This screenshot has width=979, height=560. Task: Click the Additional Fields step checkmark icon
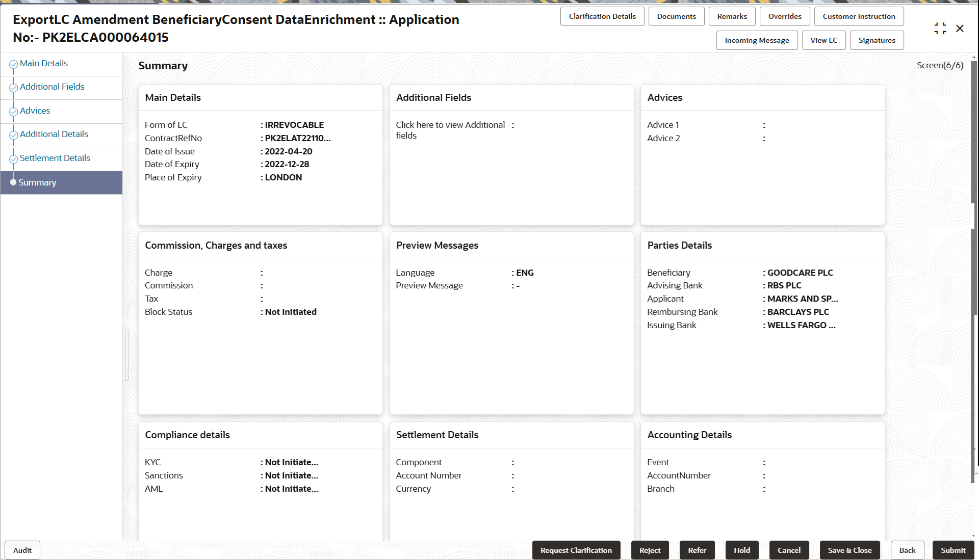(x=14, y=88)
